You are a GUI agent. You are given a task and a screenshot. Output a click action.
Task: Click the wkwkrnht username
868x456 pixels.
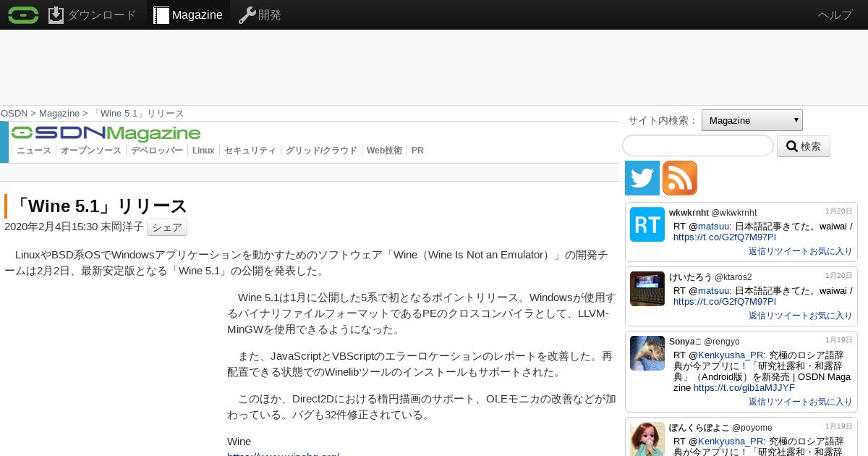point(689,212)
